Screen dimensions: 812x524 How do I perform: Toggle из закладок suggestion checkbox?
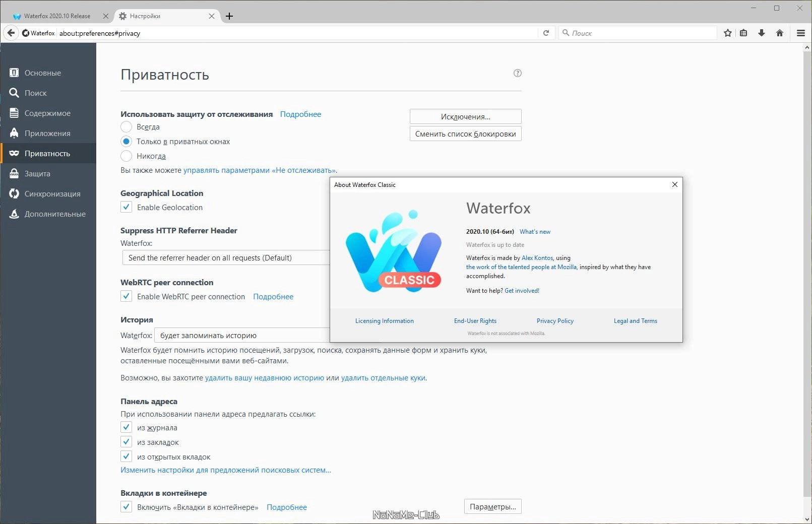pos(126,442)
